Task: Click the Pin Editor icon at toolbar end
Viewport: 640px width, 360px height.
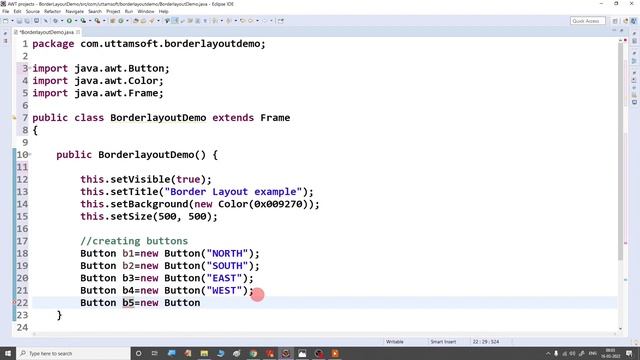Action: click(x=280, y=21)
